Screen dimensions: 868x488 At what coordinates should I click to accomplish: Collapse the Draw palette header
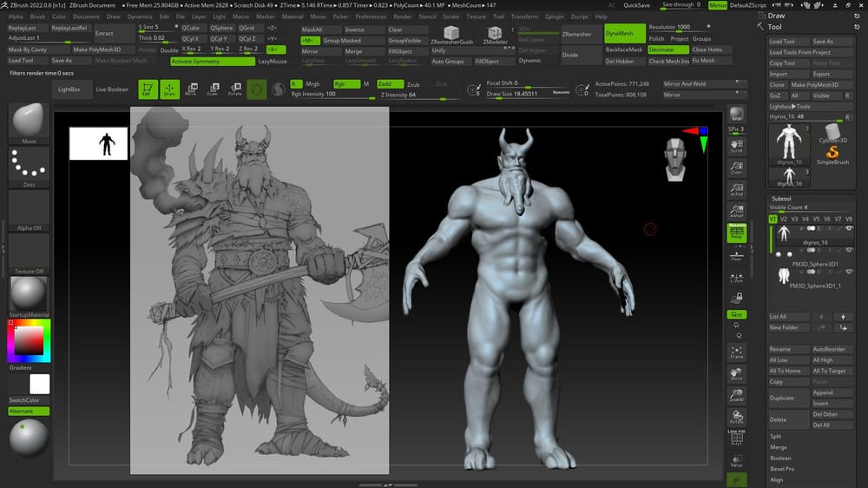pos(776,16)
